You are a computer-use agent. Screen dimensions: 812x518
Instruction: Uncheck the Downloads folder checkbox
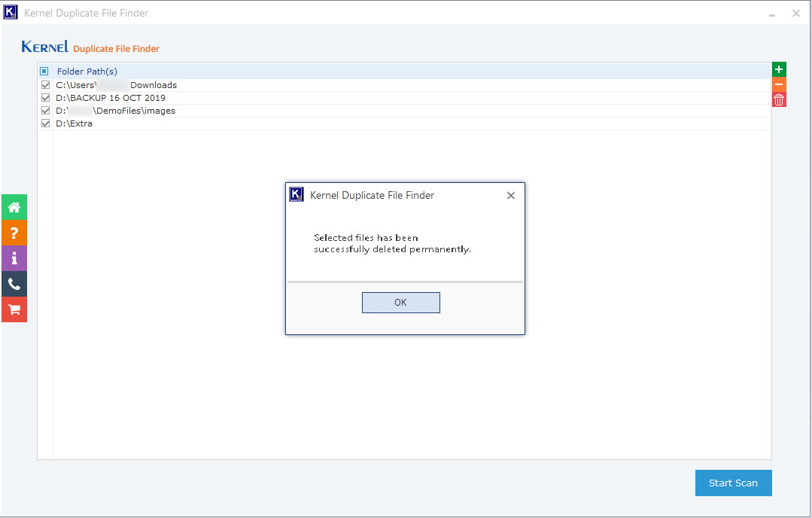point(46,85)
